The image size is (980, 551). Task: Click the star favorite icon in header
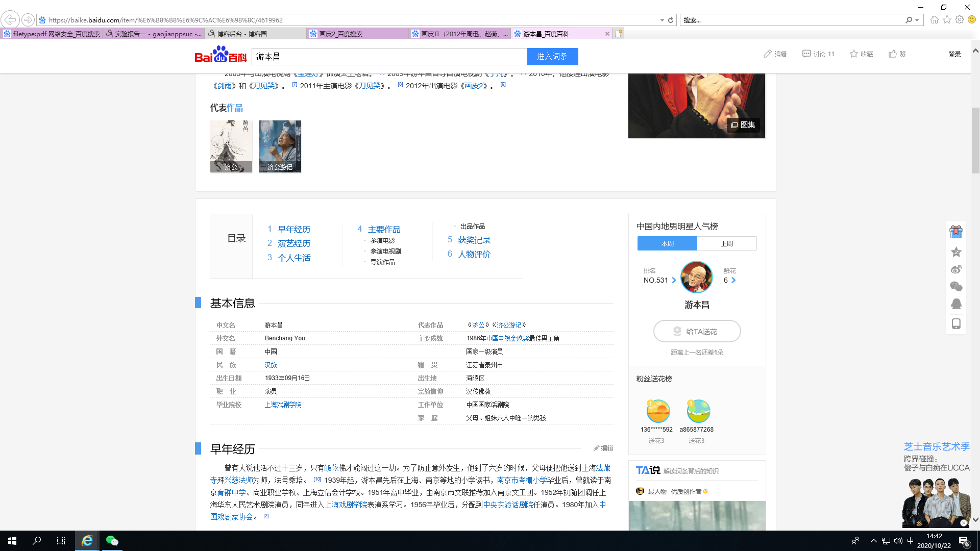coord(853,54)
